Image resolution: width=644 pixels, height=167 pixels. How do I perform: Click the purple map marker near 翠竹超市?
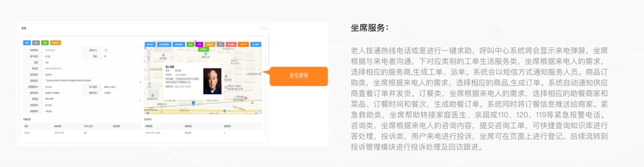coord(163,55)
